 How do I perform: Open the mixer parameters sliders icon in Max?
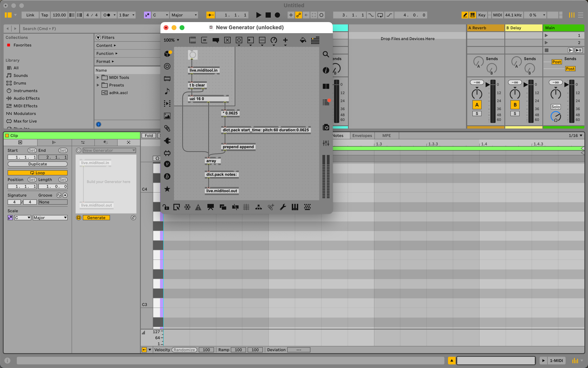326,143
